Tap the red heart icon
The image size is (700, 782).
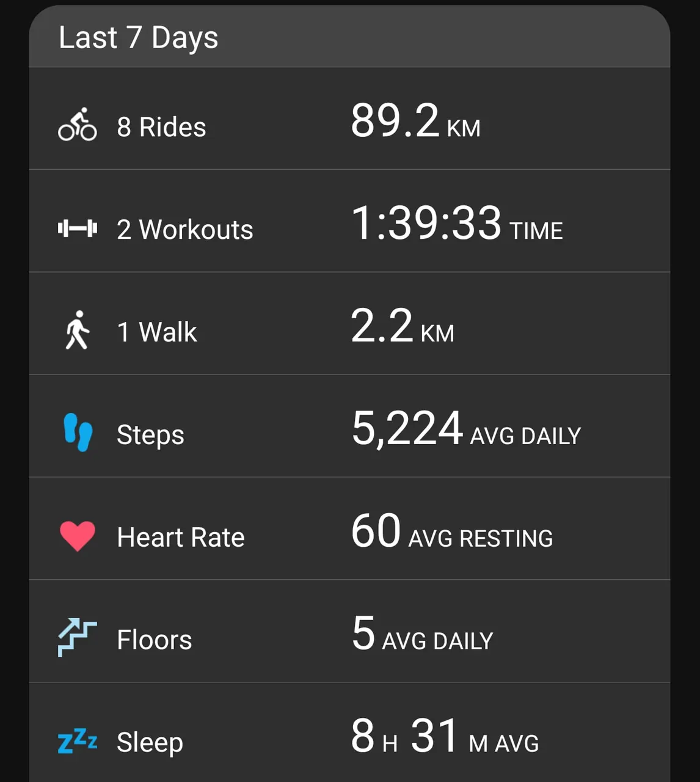pyautogui.click(x=78, y=536)
